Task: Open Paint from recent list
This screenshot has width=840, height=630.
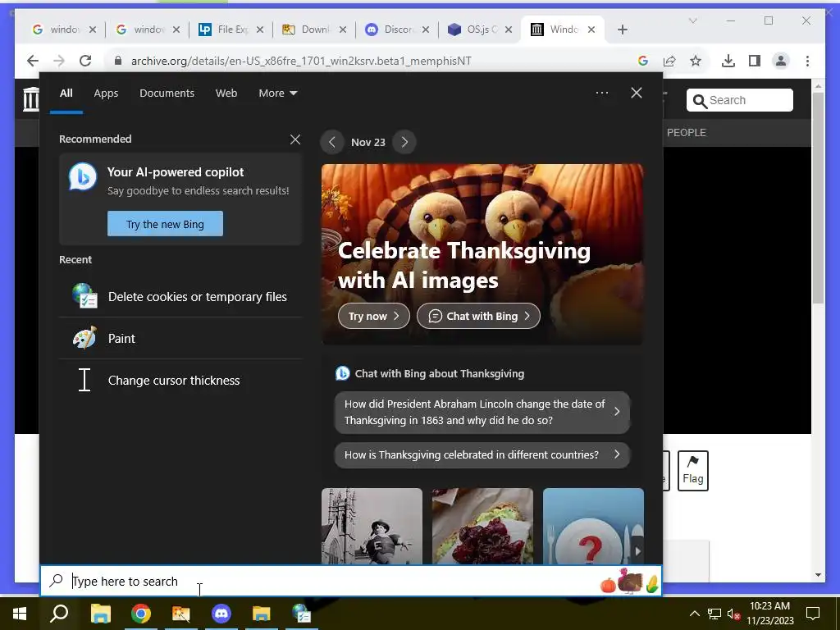Action: [x=180, y=339]
